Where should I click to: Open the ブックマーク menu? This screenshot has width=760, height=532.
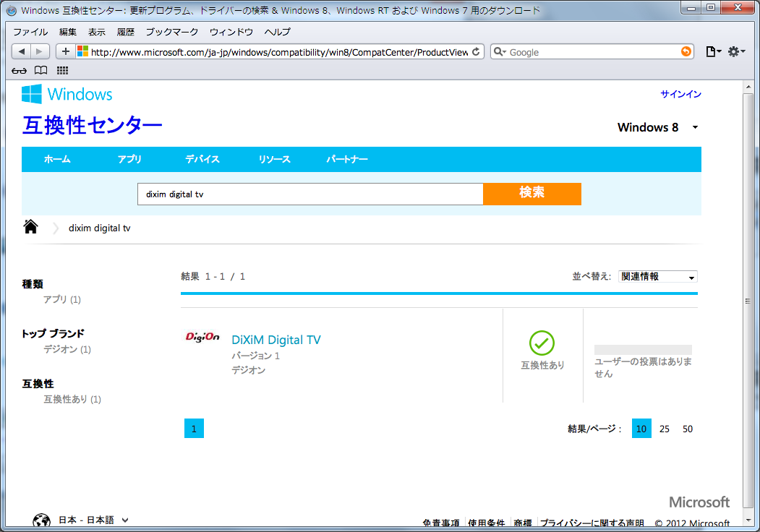[x=172, y=32]
